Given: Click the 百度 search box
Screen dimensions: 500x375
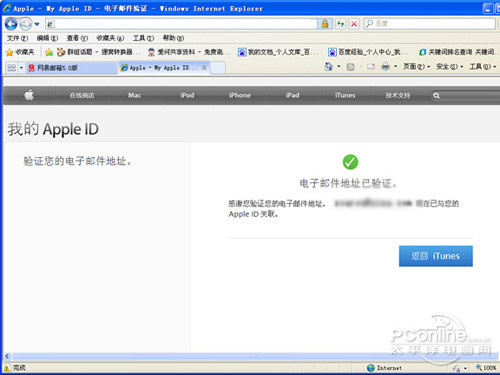Looking at the screenshot, I should pos(429,24).
